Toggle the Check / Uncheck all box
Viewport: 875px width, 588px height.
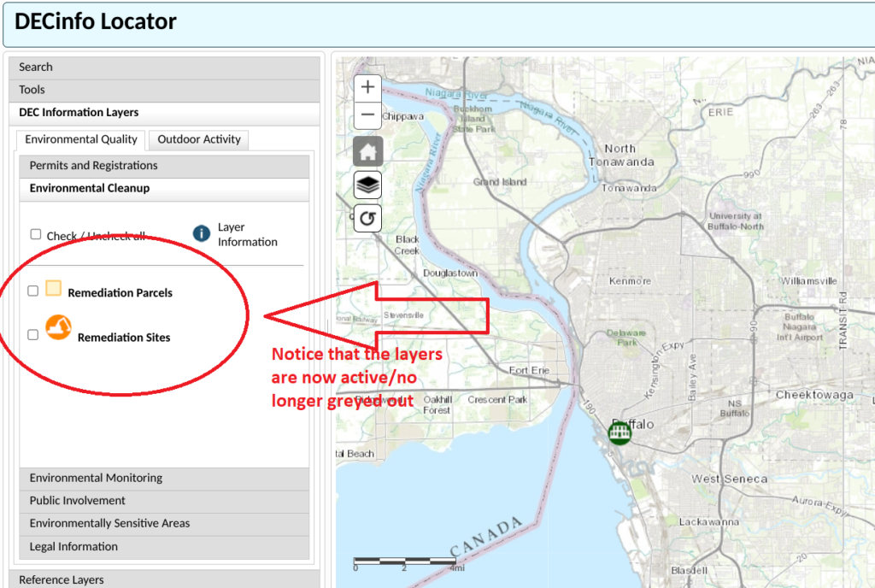[35, 233]
